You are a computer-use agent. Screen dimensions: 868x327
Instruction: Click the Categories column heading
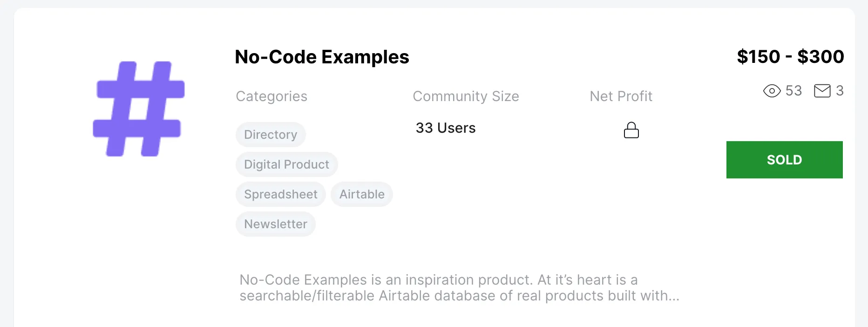(271, 96)
